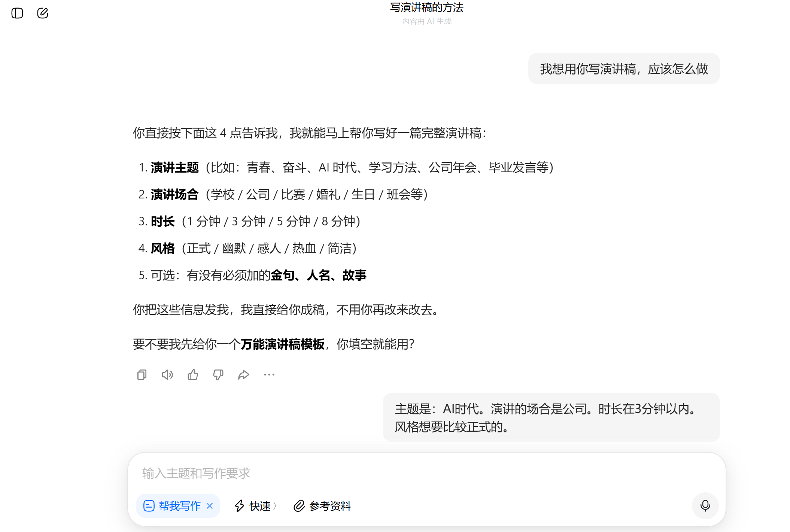Click the lightning icon beside 快速

[240, 506]
